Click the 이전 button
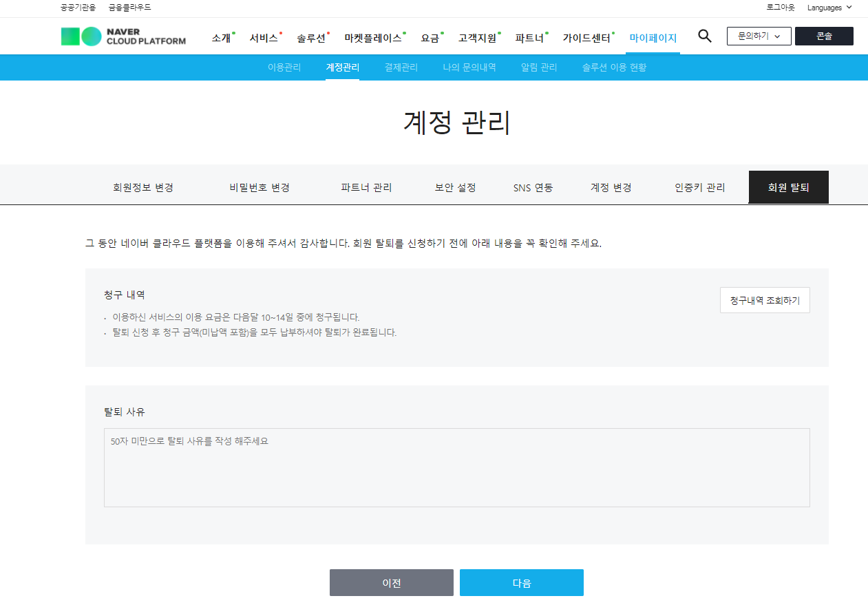The image size is (868, 616). tap(392, 582)
